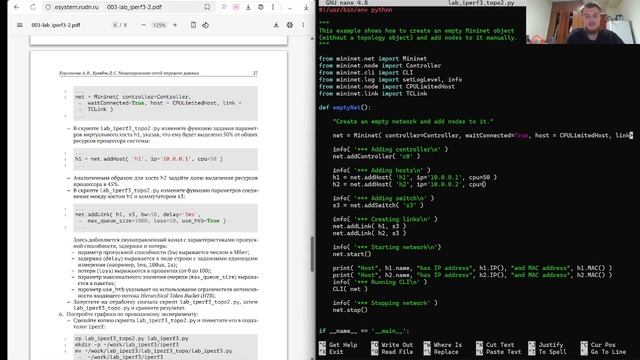Click the net.stop() line

tap(350, 310)
